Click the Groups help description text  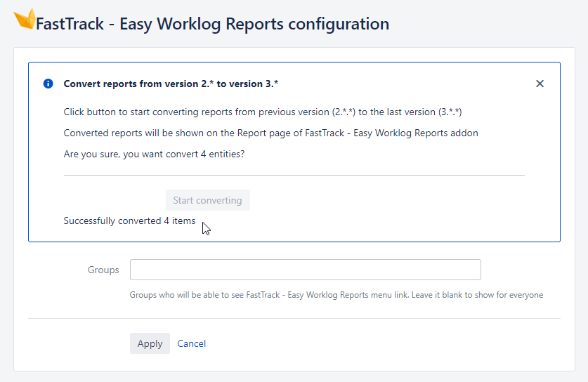[337, 295]
